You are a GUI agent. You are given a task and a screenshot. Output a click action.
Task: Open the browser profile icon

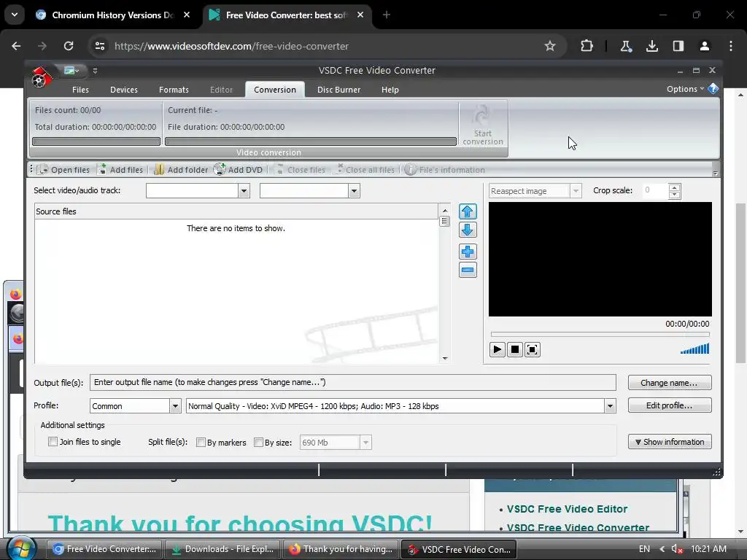704,46
